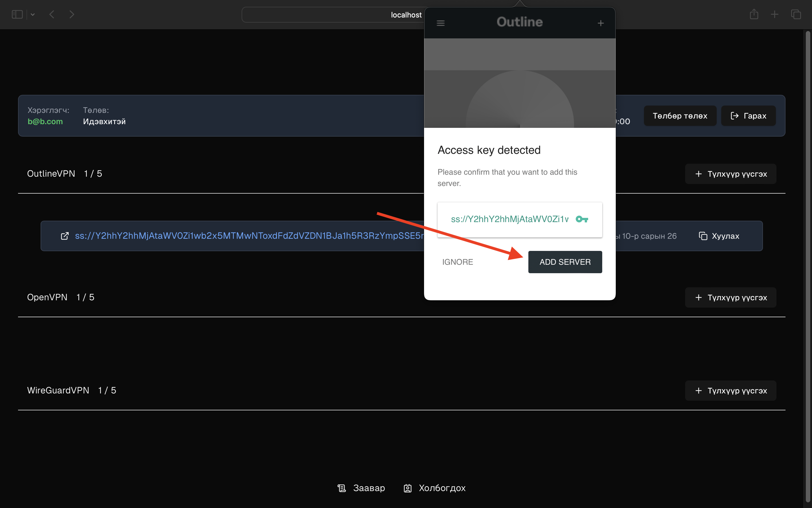The image size is (812, 508).
Task: Create a key for OutlineVPN
Action: click(731, 174)
